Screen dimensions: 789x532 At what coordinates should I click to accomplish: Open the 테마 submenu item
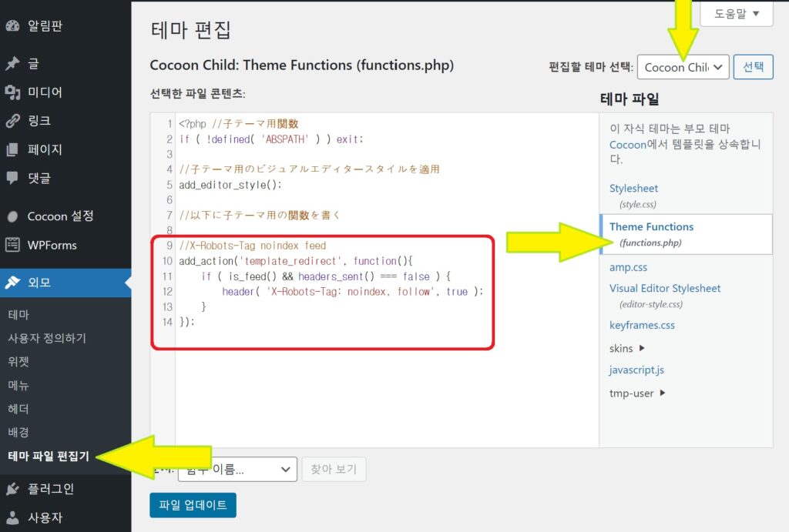(x=18, y=316)
